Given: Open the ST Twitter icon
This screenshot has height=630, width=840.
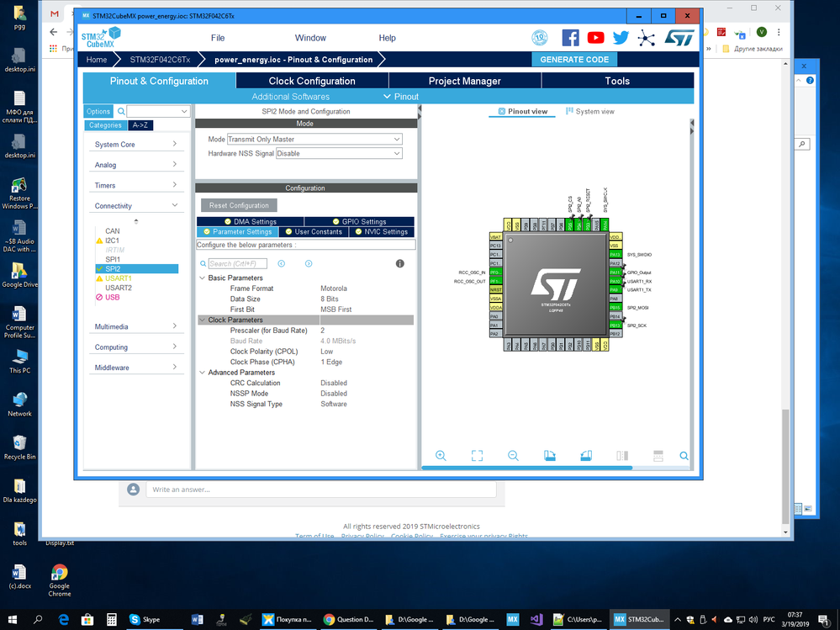Looking at the screenshot, I should tap(621, 38).
